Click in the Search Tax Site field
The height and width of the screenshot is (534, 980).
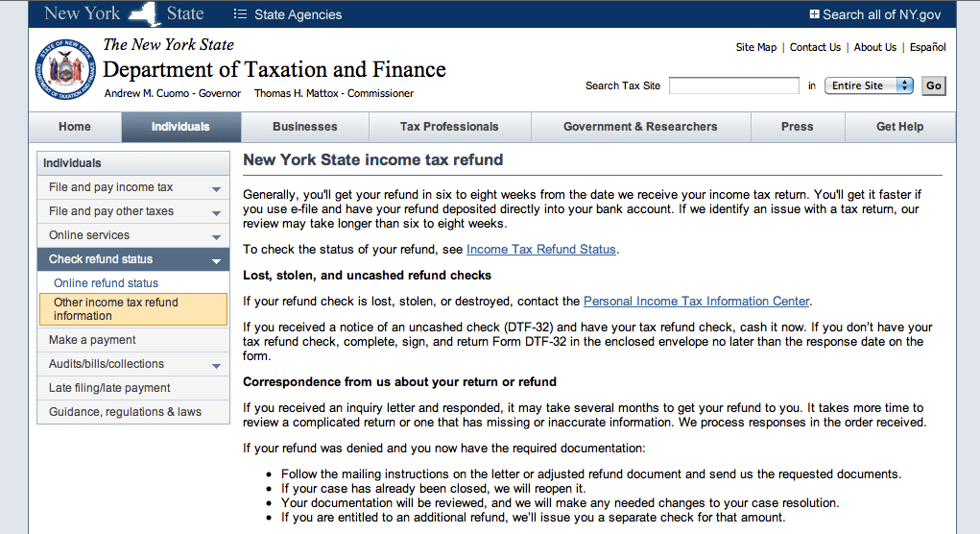(x=733, y=85)
